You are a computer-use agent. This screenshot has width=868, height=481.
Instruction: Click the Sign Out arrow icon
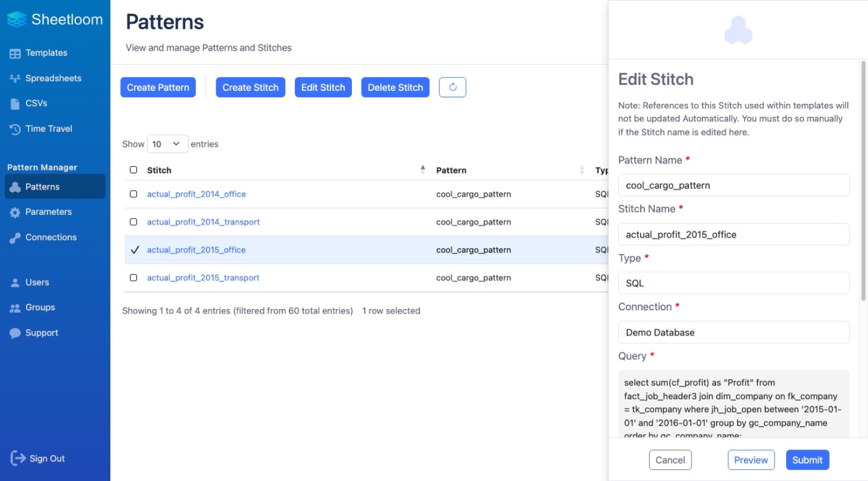[x=18, y=458]
